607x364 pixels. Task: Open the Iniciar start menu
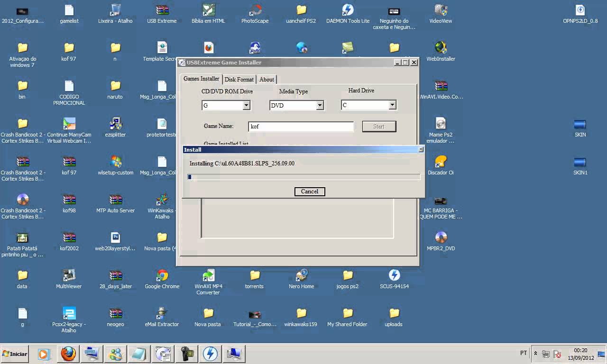point(15,354)
